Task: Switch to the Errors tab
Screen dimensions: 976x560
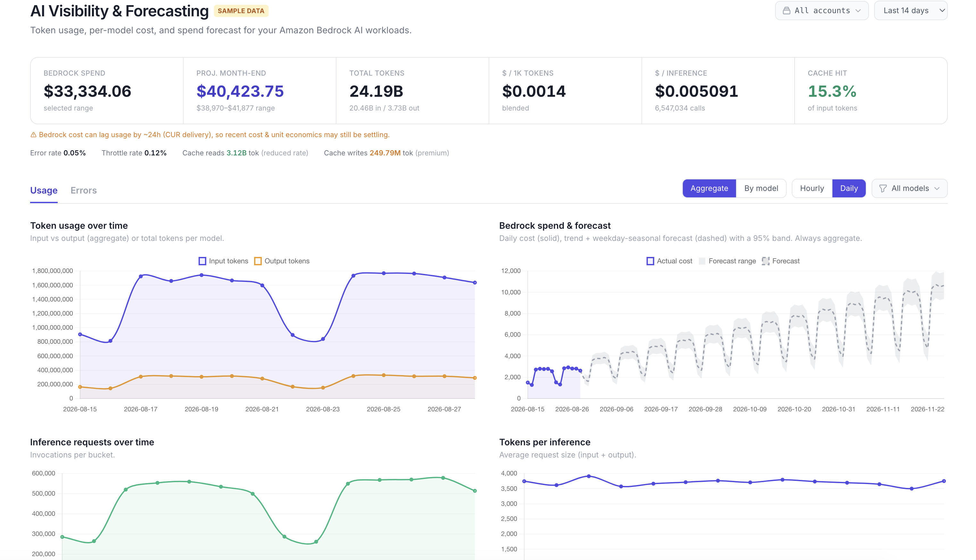Action: pyautogui.click(x=83, y=190)
